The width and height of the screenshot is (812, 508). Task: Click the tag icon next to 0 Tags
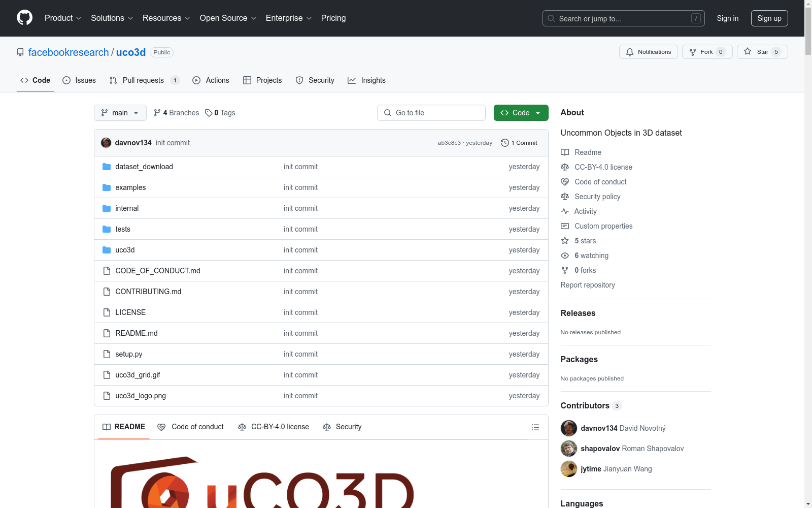point(209,113)
